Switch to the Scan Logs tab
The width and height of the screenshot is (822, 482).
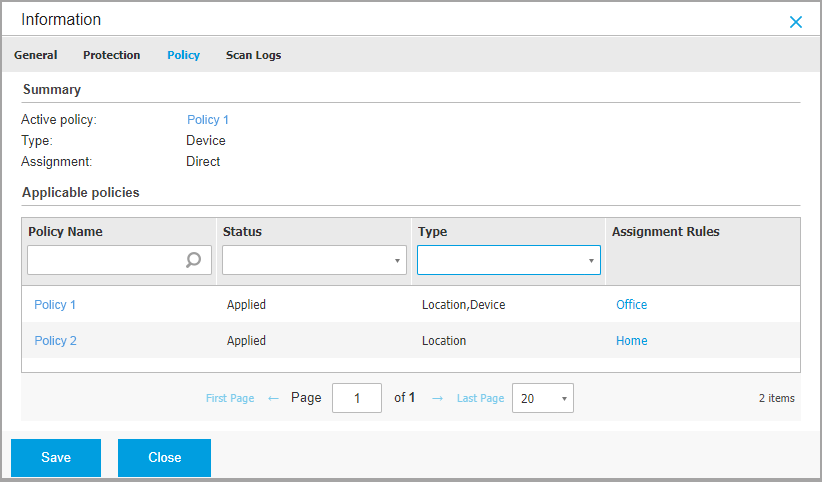click(253, 55)
